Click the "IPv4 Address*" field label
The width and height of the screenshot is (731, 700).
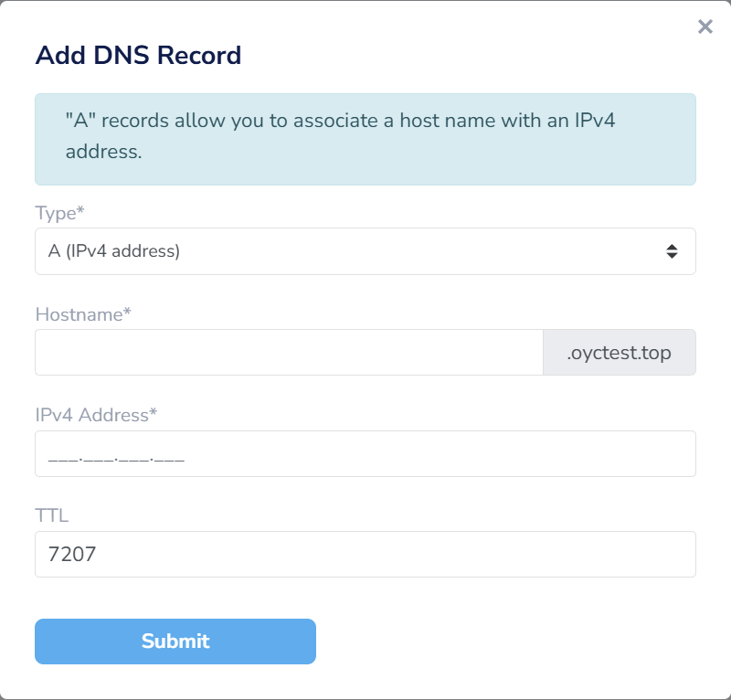[96, 415]
